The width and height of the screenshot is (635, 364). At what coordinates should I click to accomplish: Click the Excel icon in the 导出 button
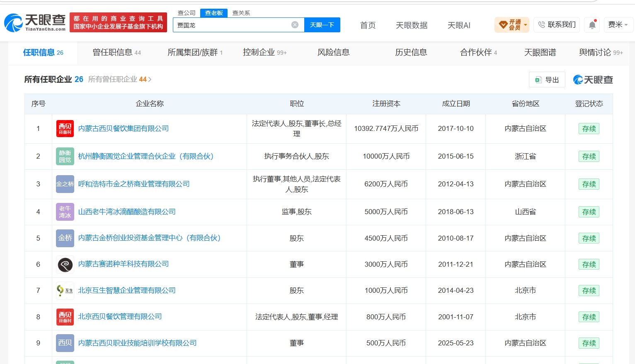click(538, 80)
